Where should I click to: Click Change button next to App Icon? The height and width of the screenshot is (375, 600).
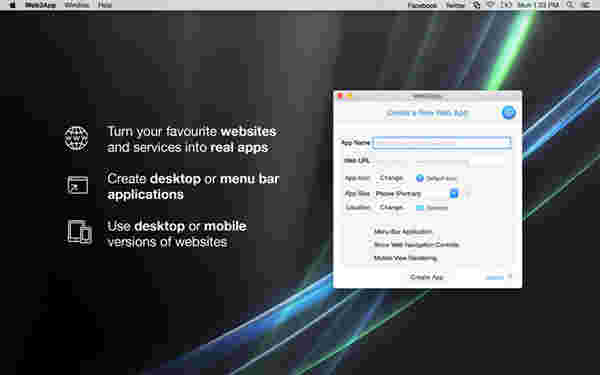[x=391, y=178]
